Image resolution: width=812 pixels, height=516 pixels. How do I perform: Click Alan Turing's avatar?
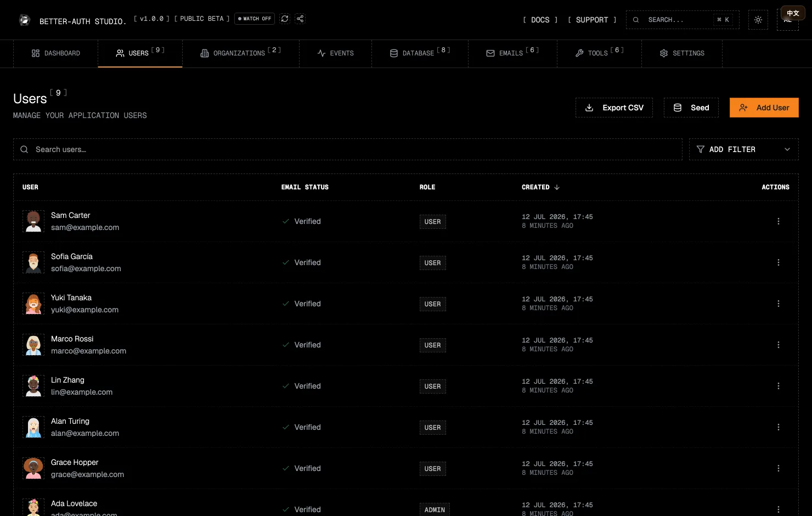33,427
